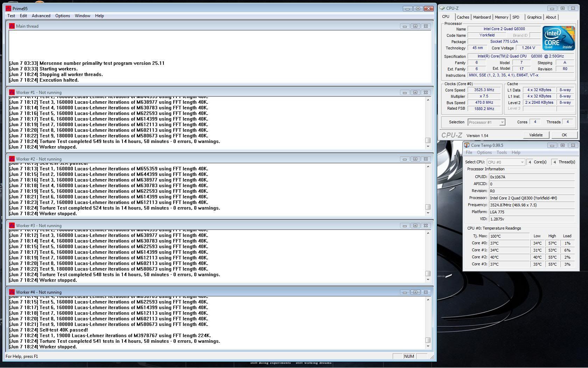The image size is (588, 368).
Task: Click the Core Temp title bar icon
Action: click(x=467, y=145)
